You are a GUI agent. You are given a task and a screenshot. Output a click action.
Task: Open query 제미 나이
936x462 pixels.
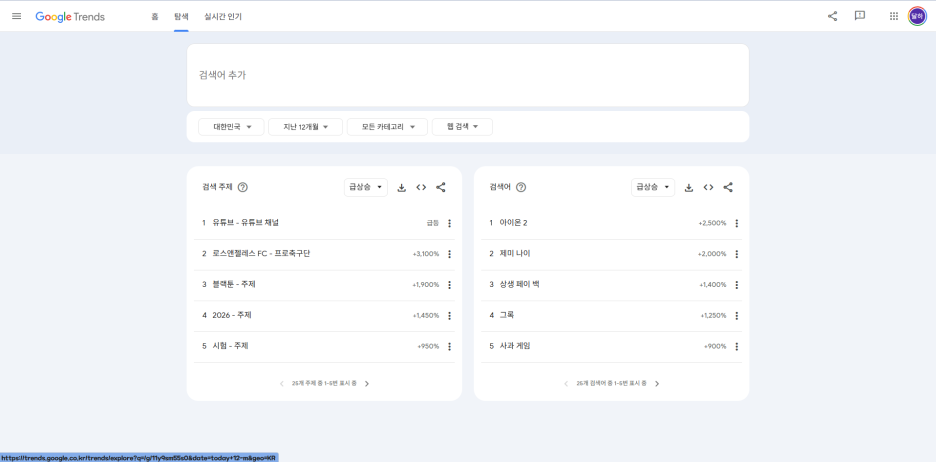click(515, 254)
